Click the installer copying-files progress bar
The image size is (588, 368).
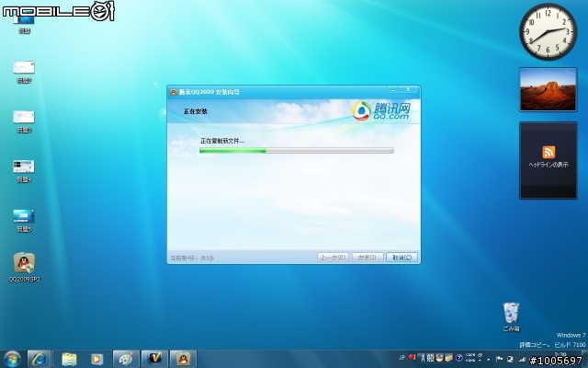(296, 151)
